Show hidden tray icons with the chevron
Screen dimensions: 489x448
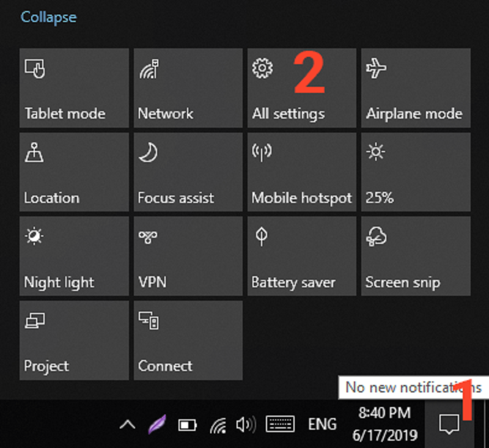128,423
